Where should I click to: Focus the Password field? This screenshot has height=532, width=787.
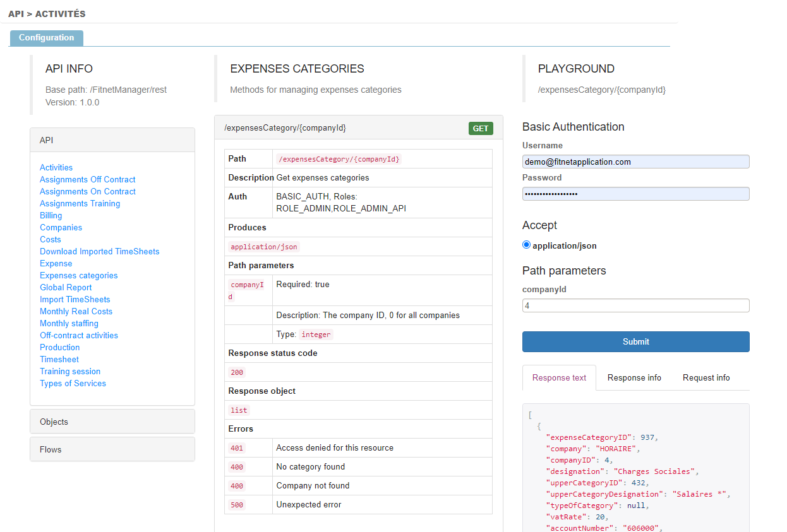coord(635,194)
